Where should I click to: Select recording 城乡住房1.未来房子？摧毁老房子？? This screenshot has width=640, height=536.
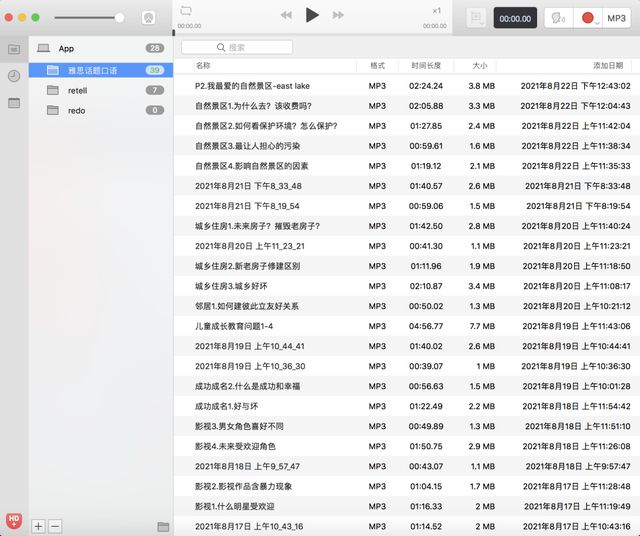(407, 226)
